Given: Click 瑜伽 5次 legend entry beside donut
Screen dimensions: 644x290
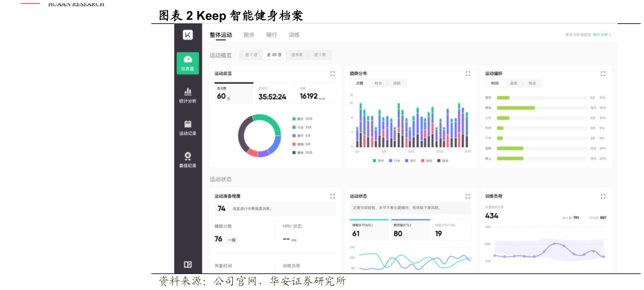Looking at the screenshot, I should tap(302, 144).
